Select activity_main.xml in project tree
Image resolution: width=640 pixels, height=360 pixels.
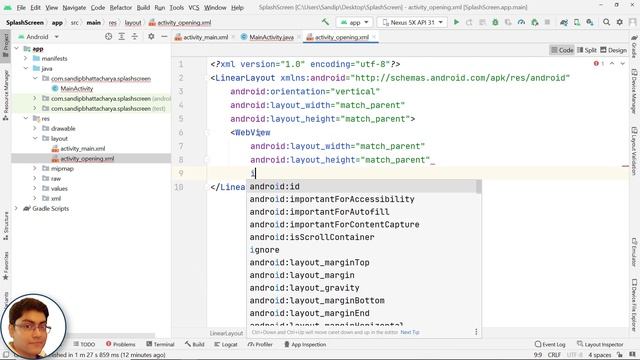pyautogui.click(x=83, y=149)
